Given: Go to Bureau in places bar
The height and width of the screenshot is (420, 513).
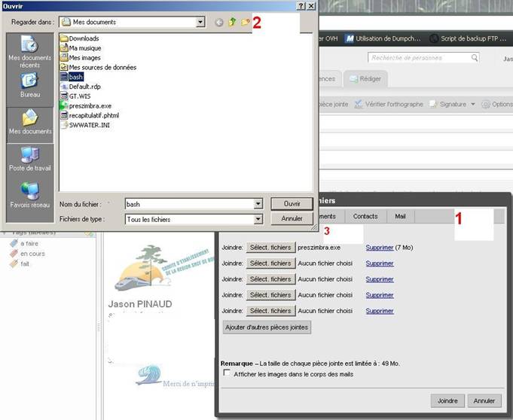Looking at the screenshot, I should click(x=30, y=85).
